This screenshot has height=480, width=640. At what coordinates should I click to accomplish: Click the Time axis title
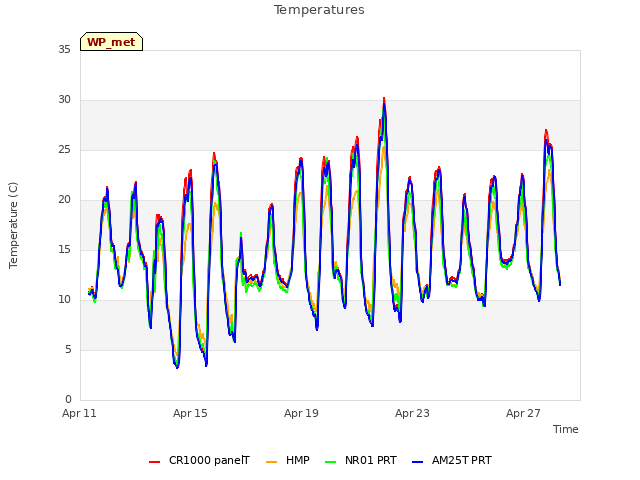pyautogui.click(x=566, y=429)
